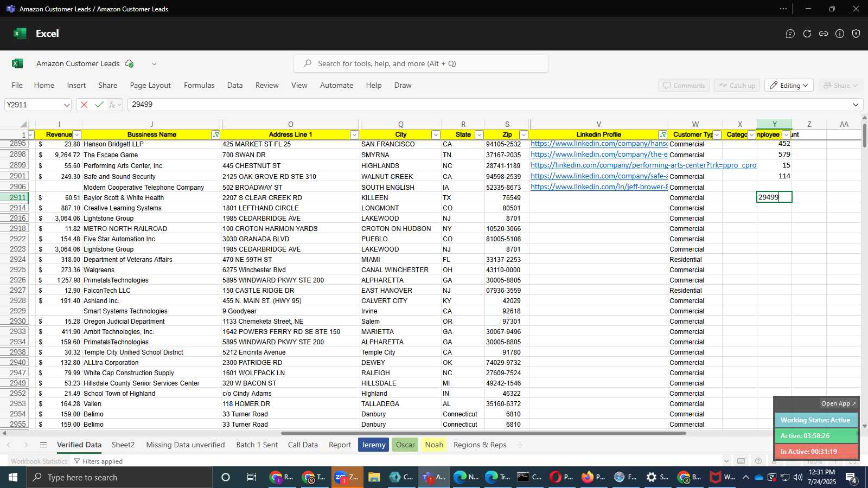868x488 pixels.
Task: Open Cortana circle icon on taskbar
Action: pos(226,477)
